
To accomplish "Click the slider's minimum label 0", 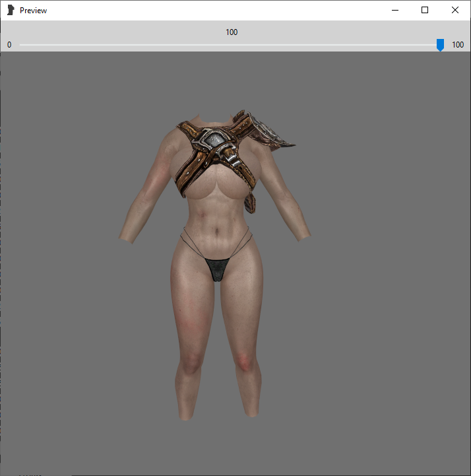I will (9, 45).
